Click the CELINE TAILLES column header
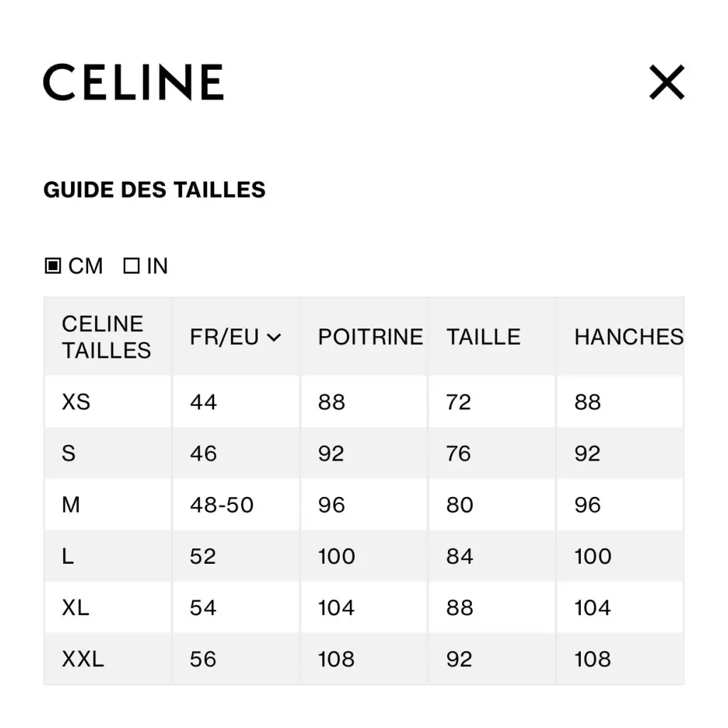Image resolution: width=728 pixels, height=728 pixels. (x=107, y=337)
